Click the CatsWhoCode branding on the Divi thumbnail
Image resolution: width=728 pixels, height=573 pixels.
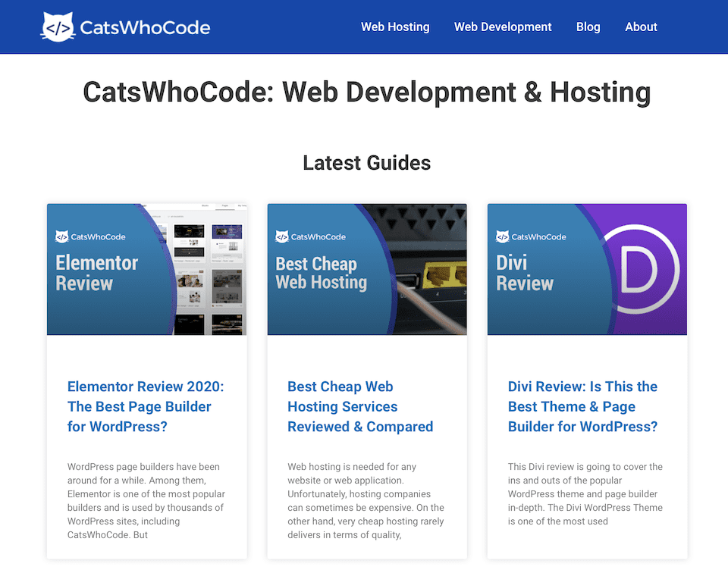[x=531, y=236]
